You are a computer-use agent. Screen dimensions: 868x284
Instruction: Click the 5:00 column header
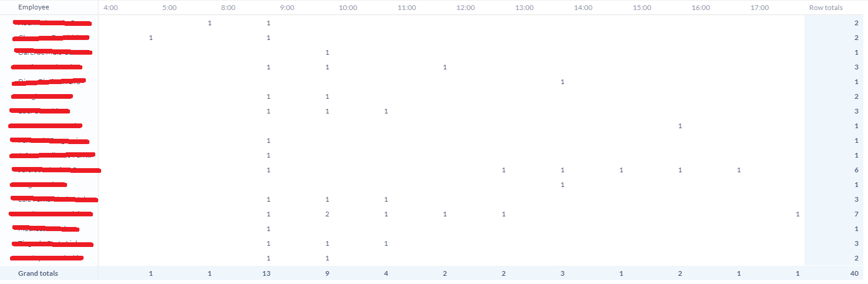[x=169, y=8]
